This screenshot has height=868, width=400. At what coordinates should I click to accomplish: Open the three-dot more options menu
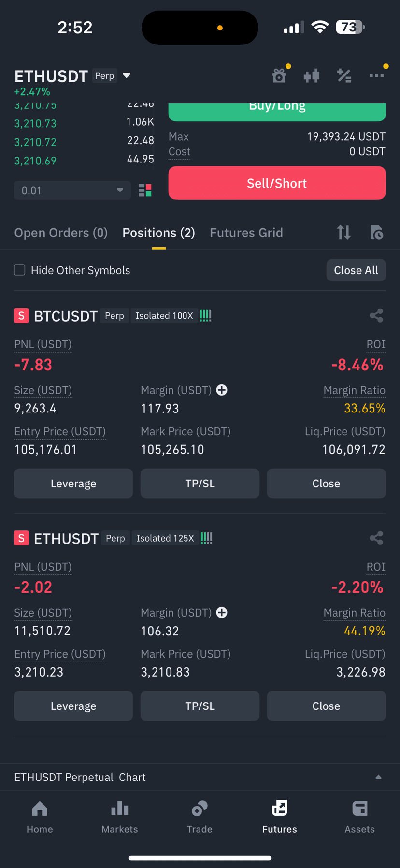pyautogui.click(x=376, y=75)
